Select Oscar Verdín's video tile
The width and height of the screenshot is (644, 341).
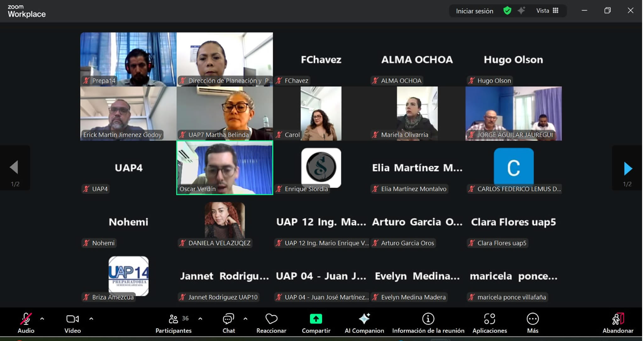coord(225,167)
